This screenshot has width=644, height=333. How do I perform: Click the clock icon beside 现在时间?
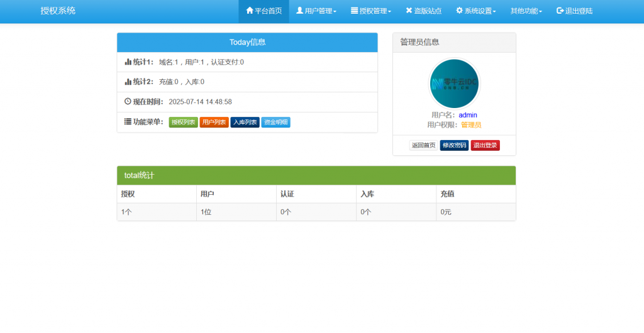[128, 102]
